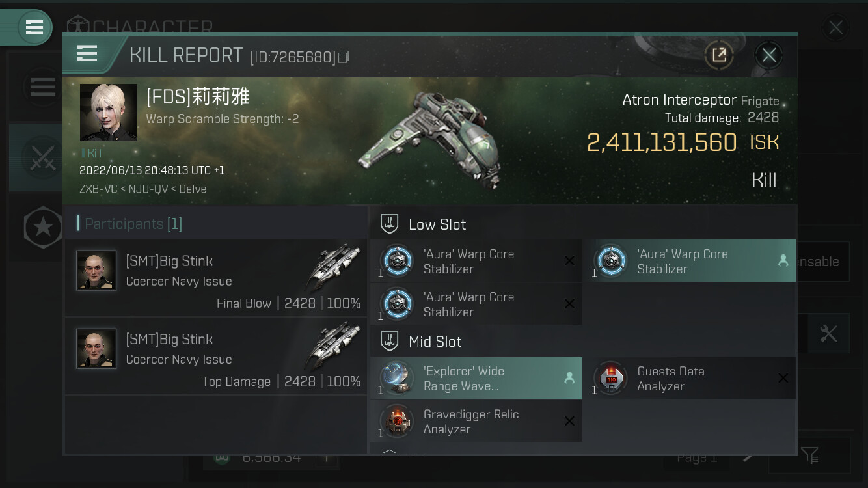Select Gravedigger Relic Analyzer module
The width and height of the screenshot is (868, 488).
click(x=476, y=421)
